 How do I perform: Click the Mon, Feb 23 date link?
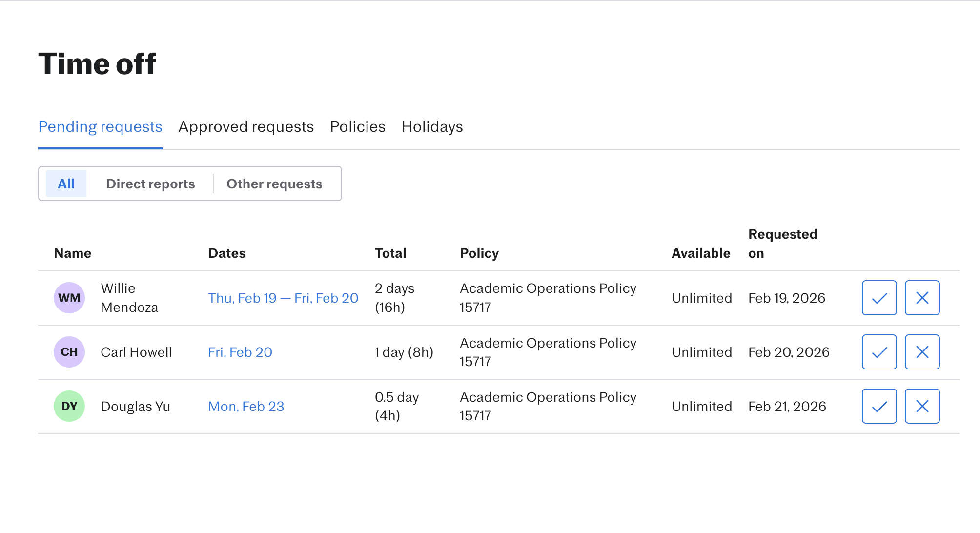click(246, 406)
